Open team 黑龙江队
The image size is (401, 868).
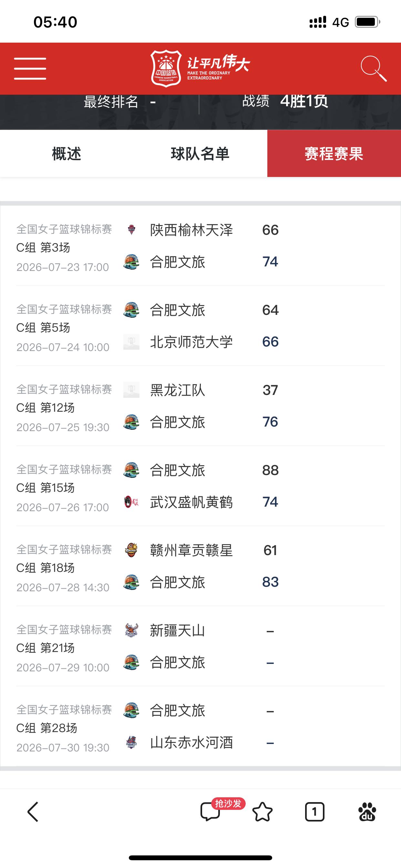pyautogui.click(x=178, y=390)
